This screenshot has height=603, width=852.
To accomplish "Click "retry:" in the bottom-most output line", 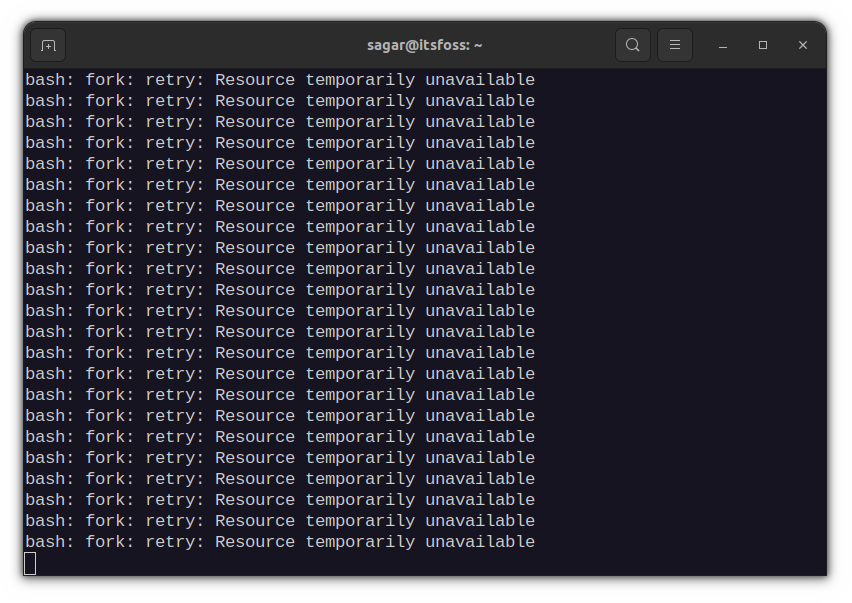I will tap(174, 542).
